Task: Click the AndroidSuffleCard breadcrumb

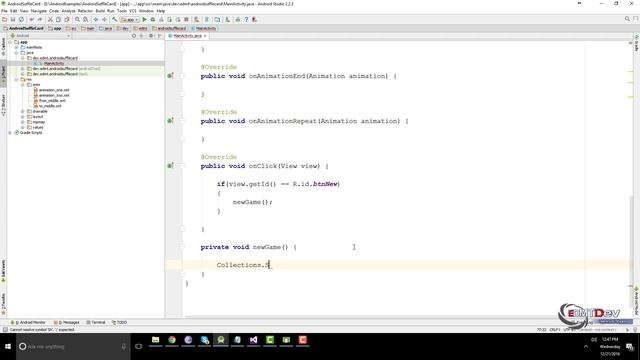Action: coord(24,29)
